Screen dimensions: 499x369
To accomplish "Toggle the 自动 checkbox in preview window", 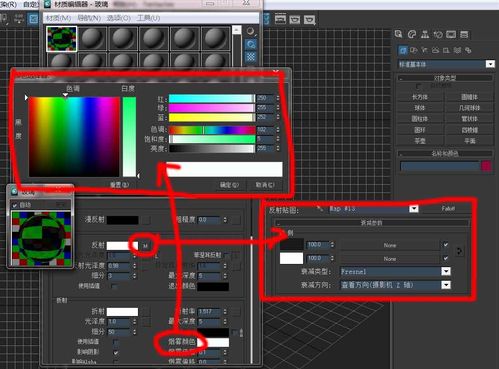I will [x=14, y=205].
